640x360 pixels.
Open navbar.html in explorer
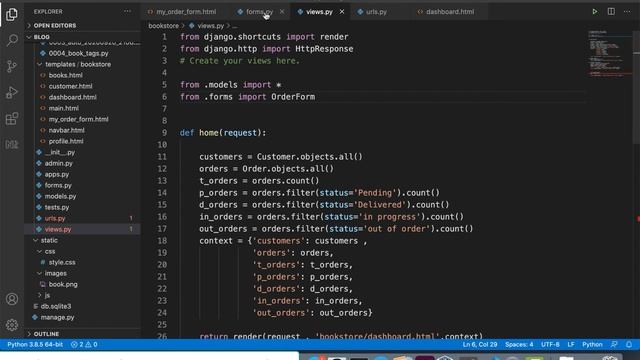pyautogui.click(x=66, y=131)
